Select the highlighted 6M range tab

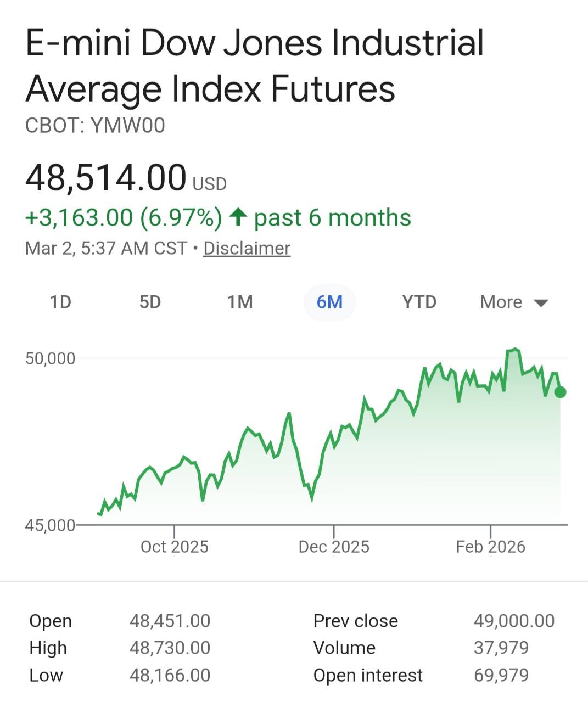(x=329, y=302)
